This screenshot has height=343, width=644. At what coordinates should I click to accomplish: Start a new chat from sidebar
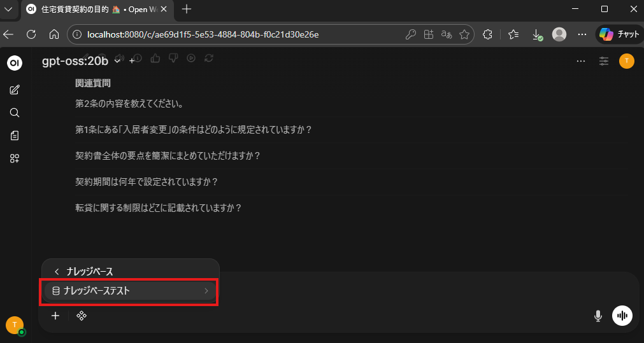pyautogui.click(x=15, y=90)
